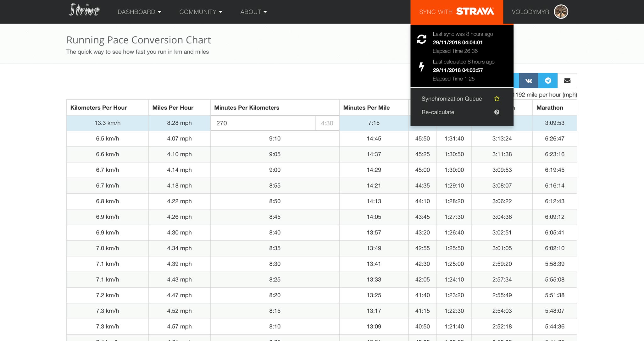Select the highlighted 13.3 km/h row
The height and width of the screenshot is (341, 644).
(107, 123)
